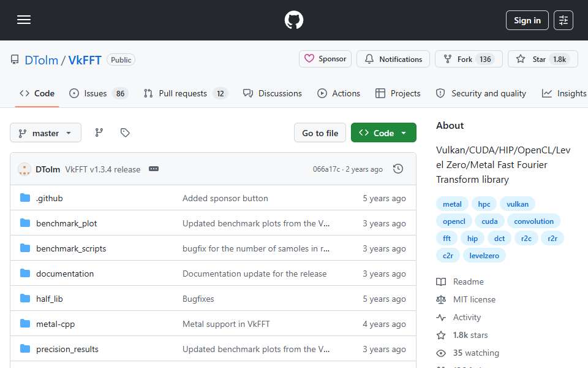Image resolution: width=588 pixels, height=368 pixels.
Task: Click the convolution topic tag
Action: coord(533,221)
